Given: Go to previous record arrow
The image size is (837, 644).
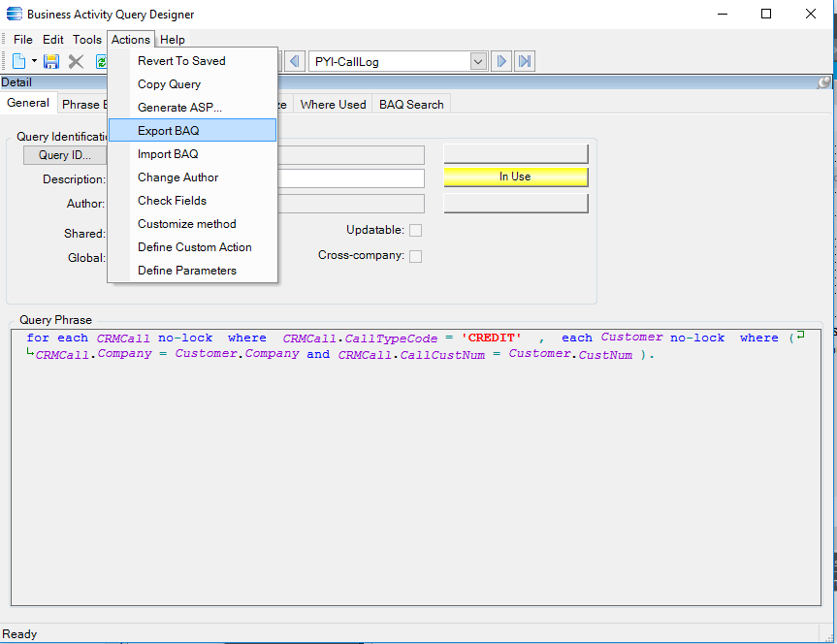Looking at the screenshot, I should tap(295, 62).
